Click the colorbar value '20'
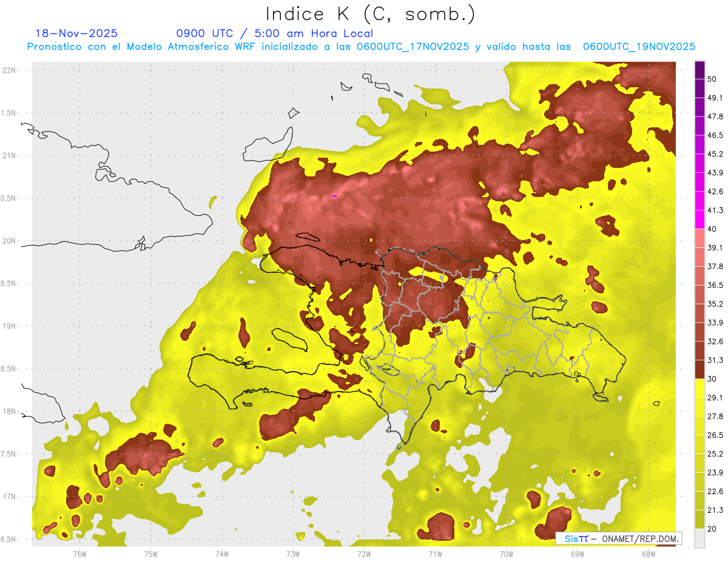Viewport: 728px width, 562px height. tap(712, 529)
